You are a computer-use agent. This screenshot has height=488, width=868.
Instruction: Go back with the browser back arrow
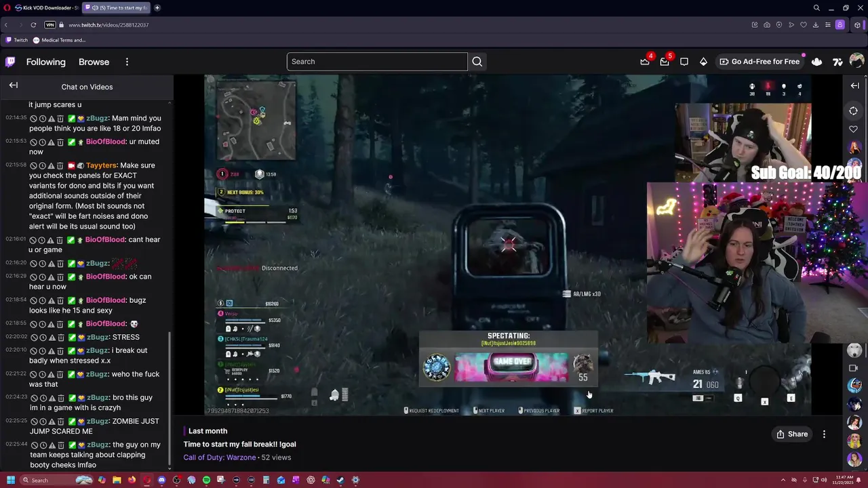[6, 25]
